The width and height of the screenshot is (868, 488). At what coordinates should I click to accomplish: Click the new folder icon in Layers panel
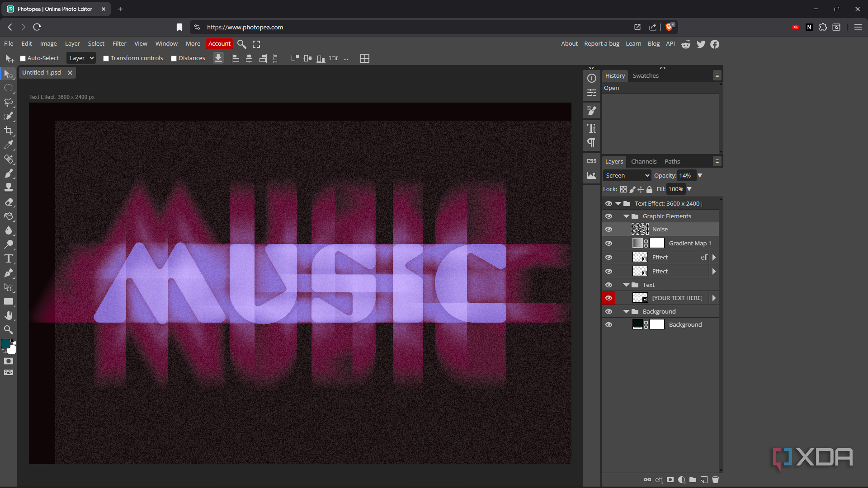693,480
